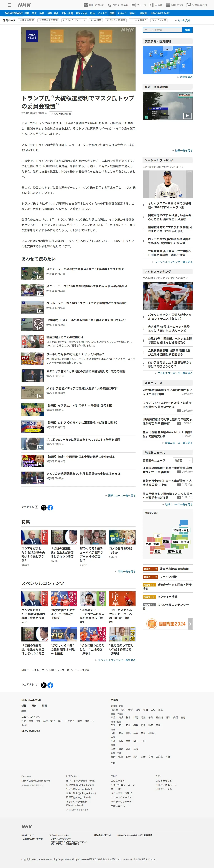Click the 自民党総裁選 keyword tag

pyautogui.click(x=27, y=20)
